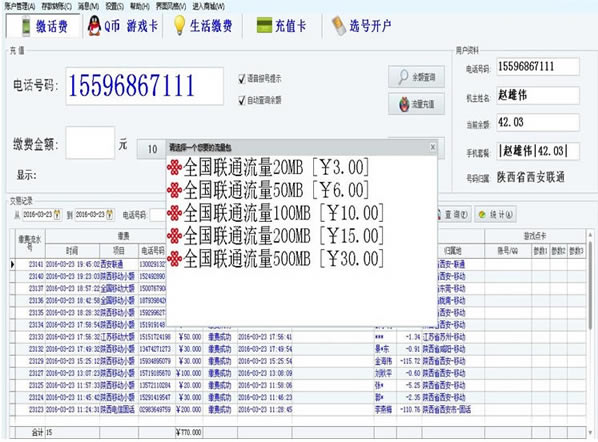Click the scrollbar up arrow in records table
The width and height of the screenshot is (598, 442).
[590, 235]
